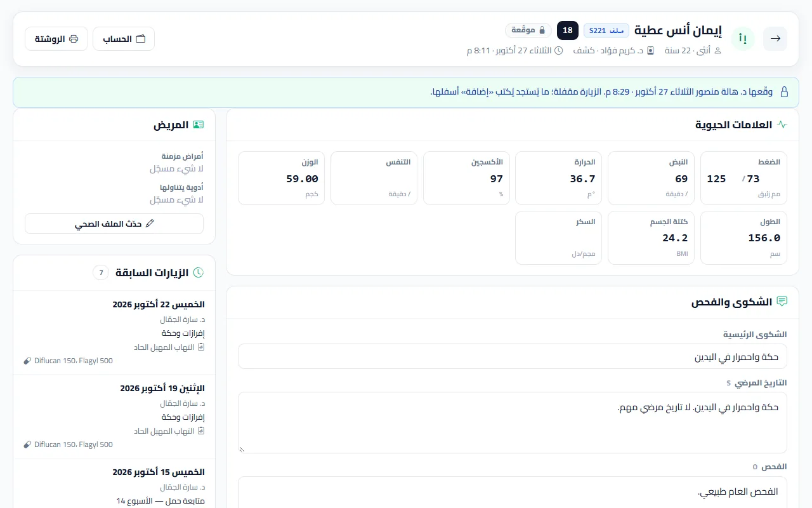812x508 pixels.
Task: Click the chief complaint input field
Action: coord(513,356)
